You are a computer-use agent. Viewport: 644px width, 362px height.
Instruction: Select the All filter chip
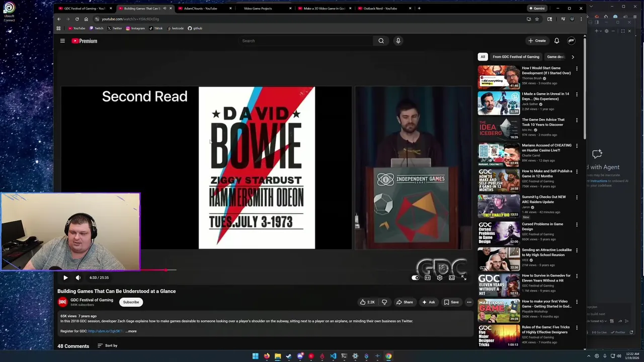482,57
